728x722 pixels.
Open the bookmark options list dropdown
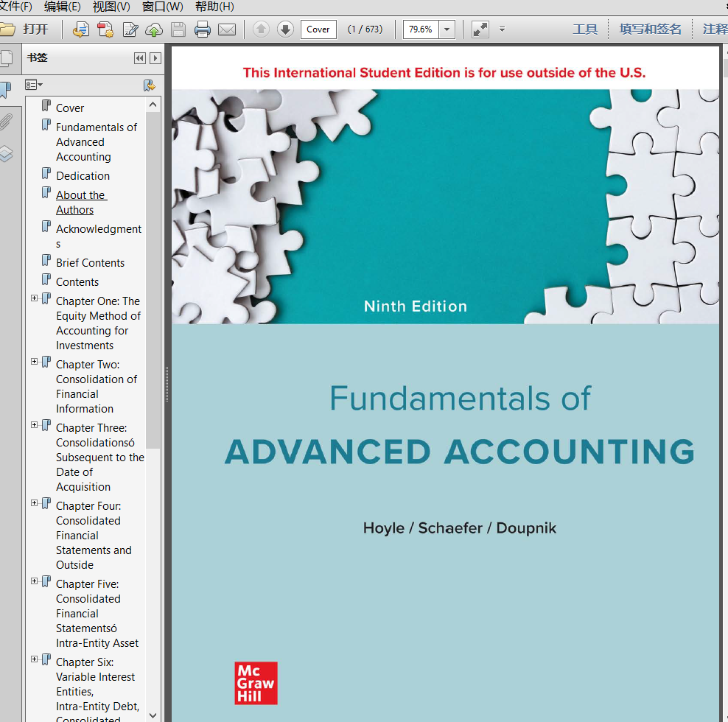pyautogui.click(x=33, y=85)
